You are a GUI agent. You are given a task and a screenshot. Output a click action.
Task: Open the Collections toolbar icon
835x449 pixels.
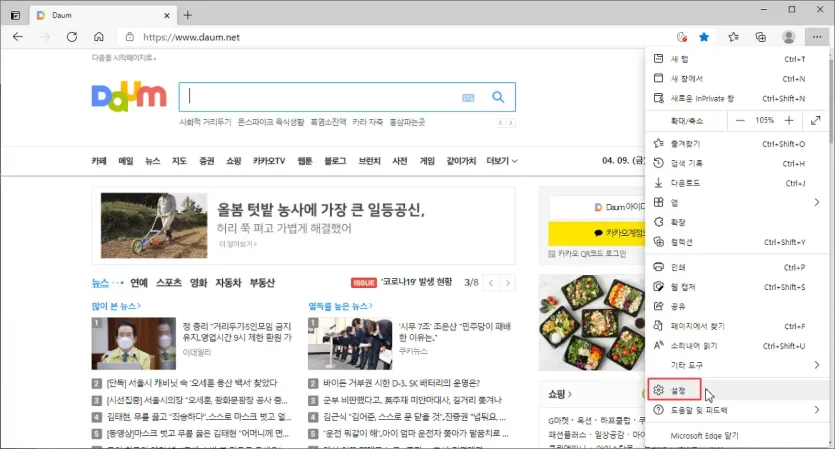point(760,37)
